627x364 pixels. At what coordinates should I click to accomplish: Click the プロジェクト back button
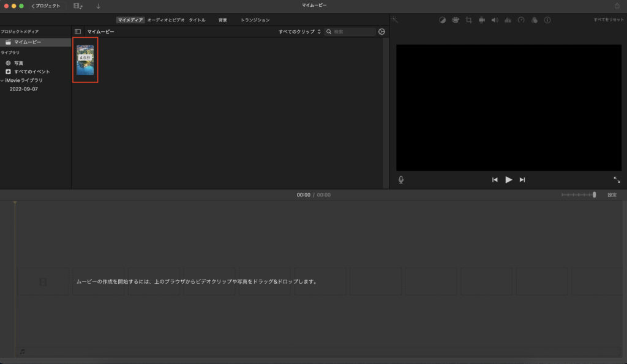point(47,6)
